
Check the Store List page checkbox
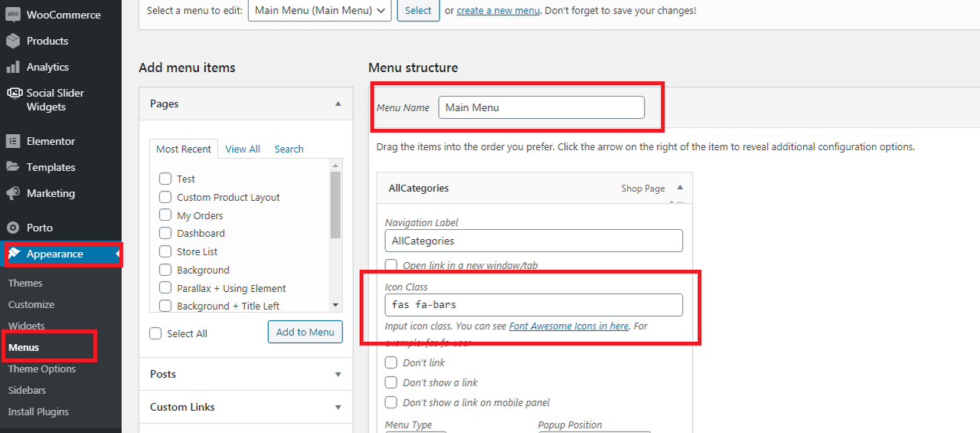pyautogui.click(x=165, y=251)
